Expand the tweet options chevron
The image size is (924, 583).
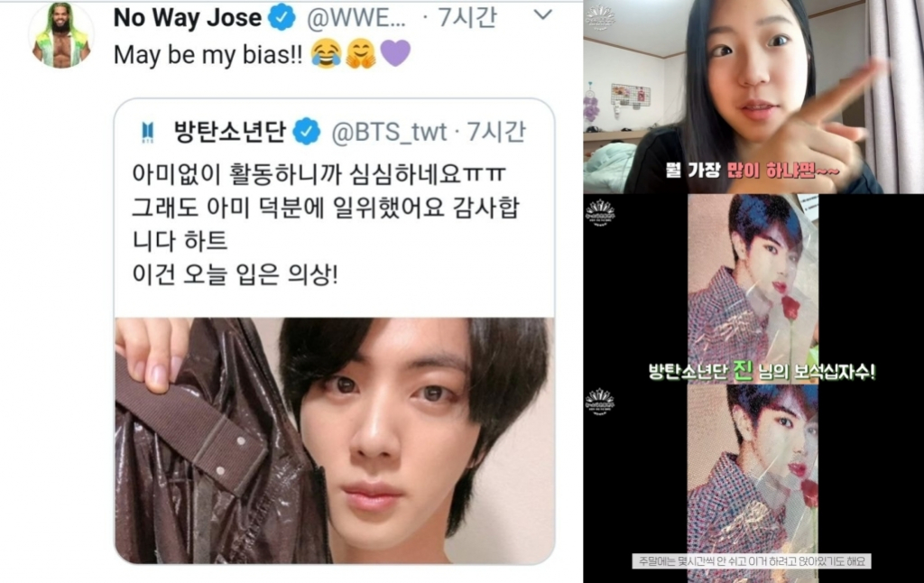click(542, 14)
